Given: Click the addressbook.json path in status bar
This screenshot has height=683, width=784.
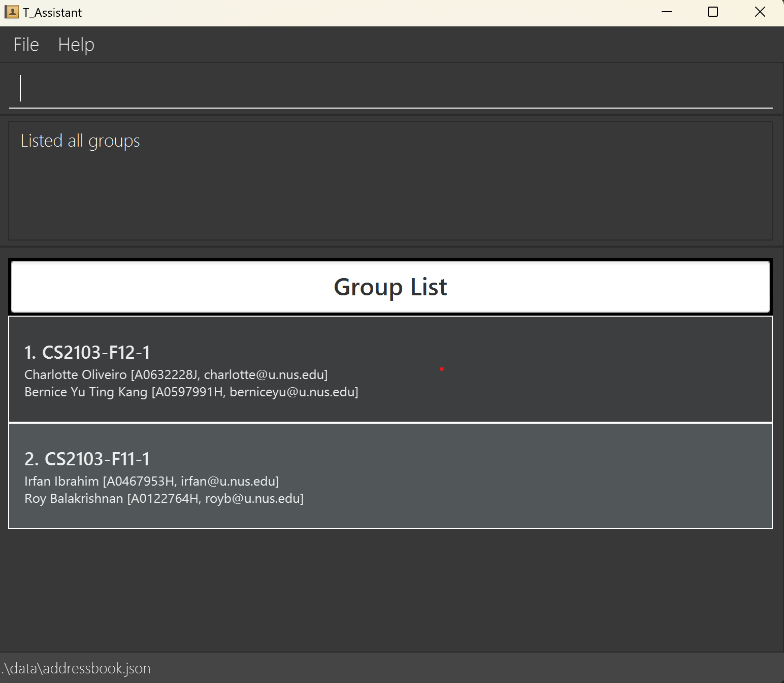Looking at the screenshot, I should pos(76,668).
